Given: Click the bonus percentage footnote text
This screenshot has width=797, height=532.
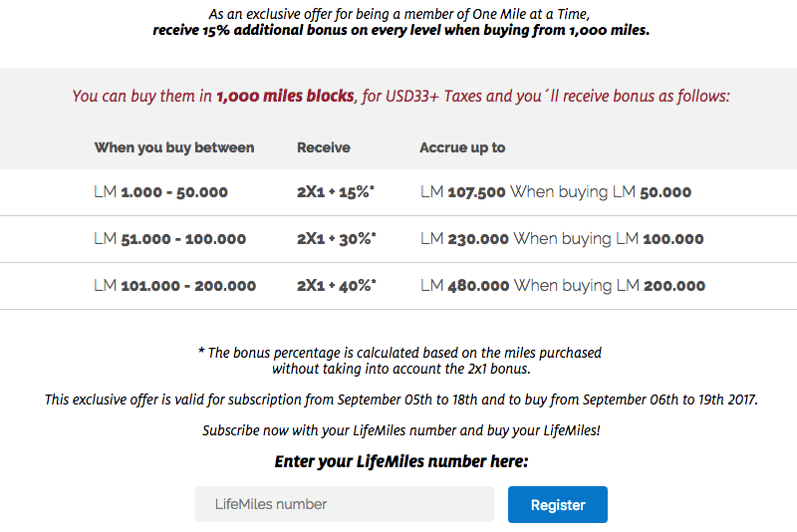Looking at the screenshot, I should pos(400,361).
